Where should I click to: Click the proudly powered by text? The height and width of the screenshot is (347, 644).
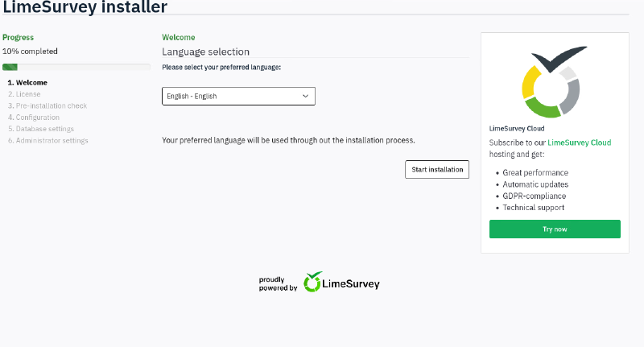click(278, 283)
